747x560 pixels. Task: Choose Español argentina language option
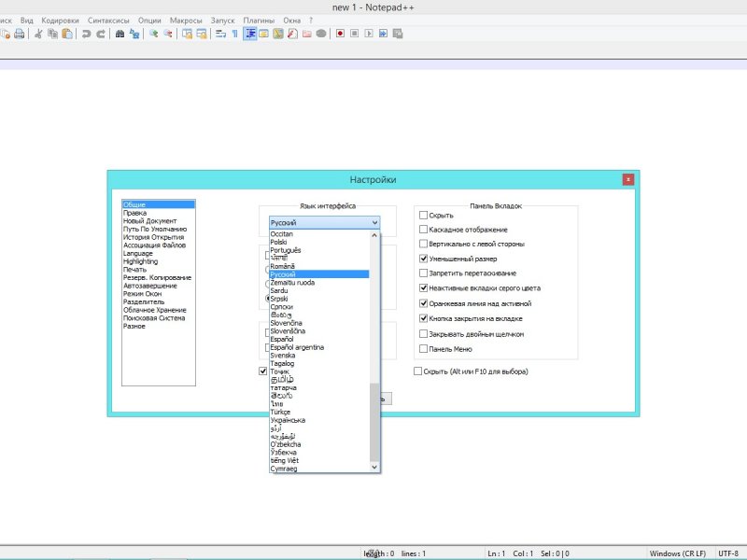point(319,347)
